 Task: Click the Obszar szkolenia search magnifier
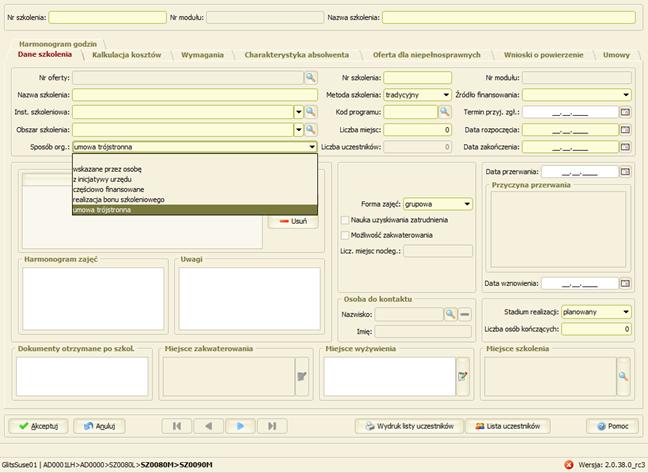pyautogui.click(x=310, y=130)
